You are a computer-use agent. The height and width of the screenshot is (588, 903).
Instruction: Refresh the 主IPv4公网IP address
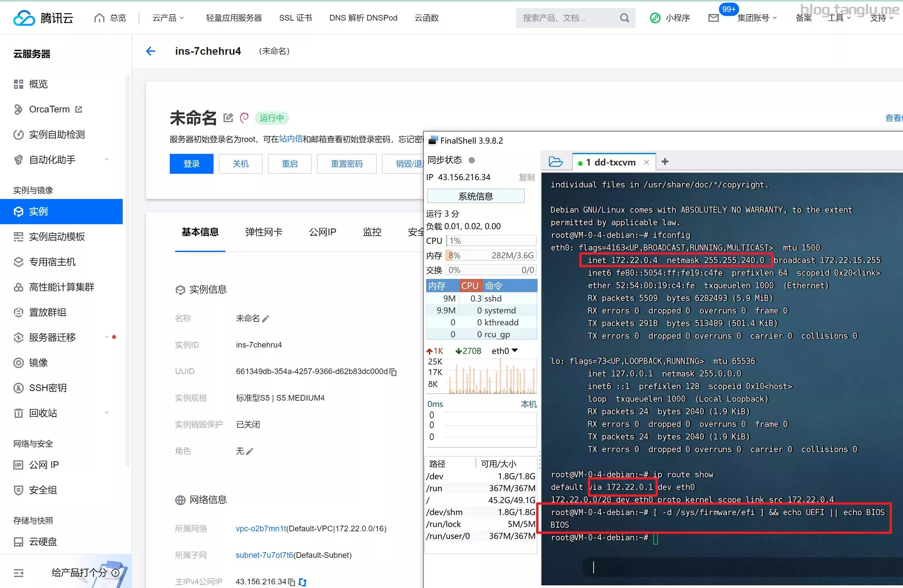[x=303, y=582]
